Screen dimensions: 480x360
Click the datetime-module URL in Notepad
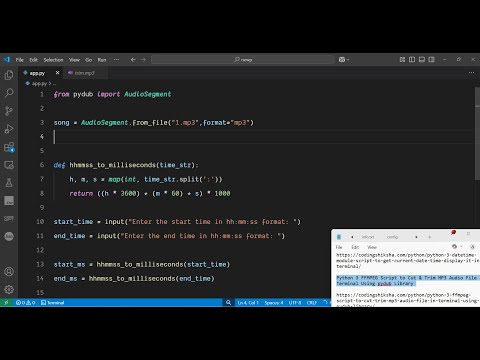tap(407, 260)
